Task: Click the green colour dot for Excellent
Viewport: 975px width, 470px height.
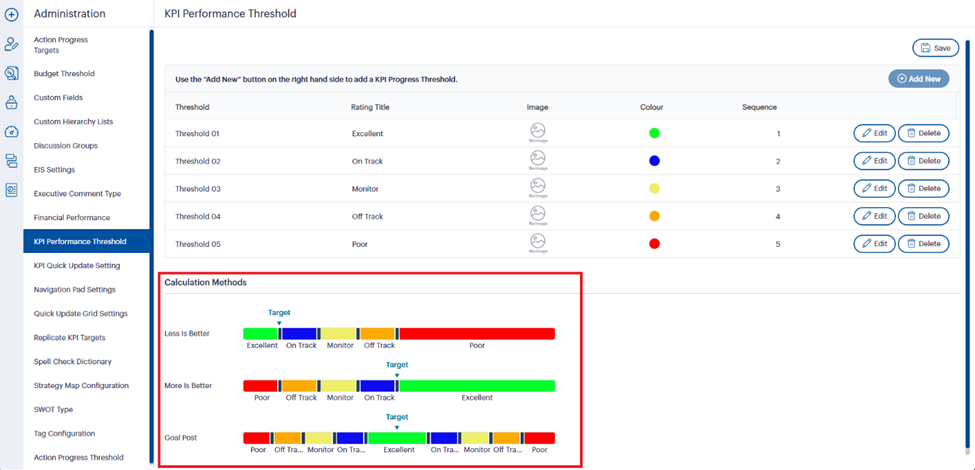Action: (654, 133)
